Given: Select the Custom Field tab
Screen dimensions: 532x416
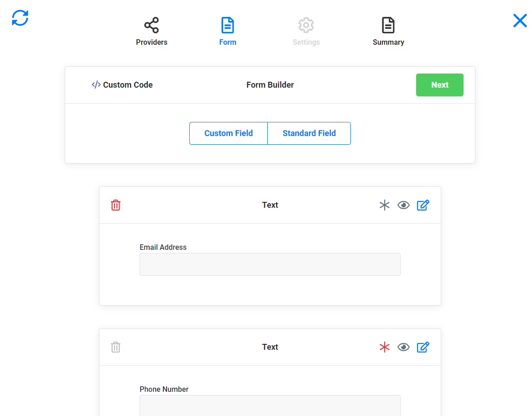Looking at the screenshot, I should pyautogui.click(x=228, y=133).
